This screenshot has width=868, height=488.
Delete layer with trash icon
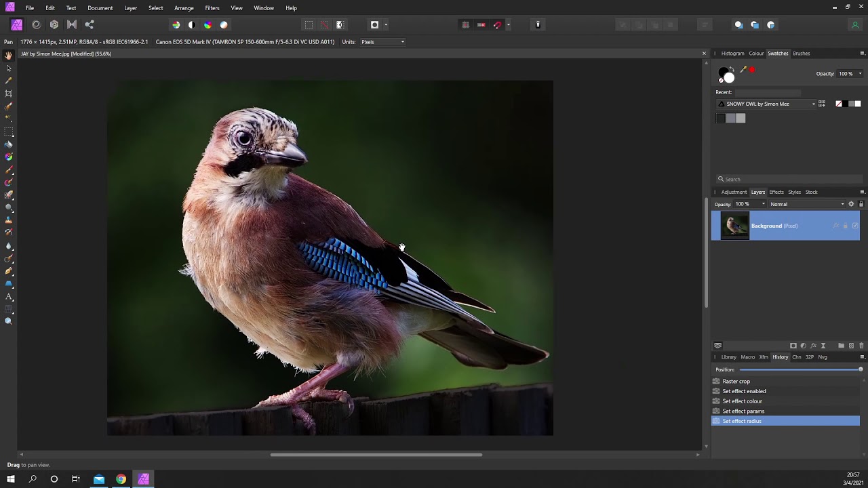[x=861, y=346]
